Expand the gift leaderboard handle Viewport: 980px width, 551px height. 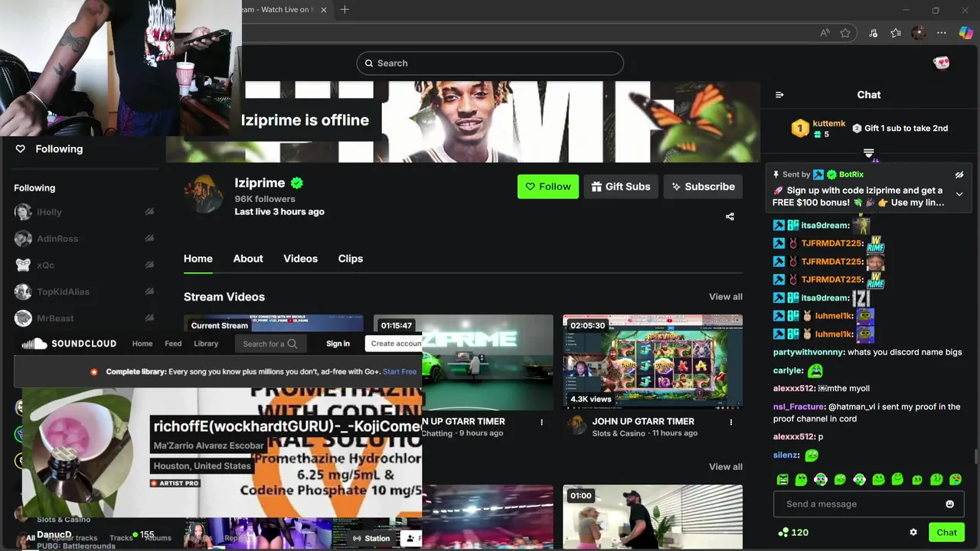point(868,154)
